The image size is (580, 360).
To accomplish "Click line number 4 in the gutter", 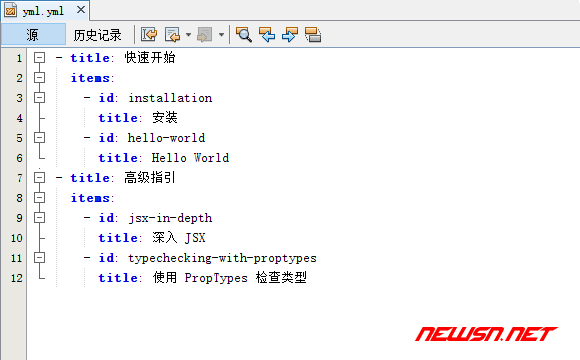I will click(x=19, y=118).
